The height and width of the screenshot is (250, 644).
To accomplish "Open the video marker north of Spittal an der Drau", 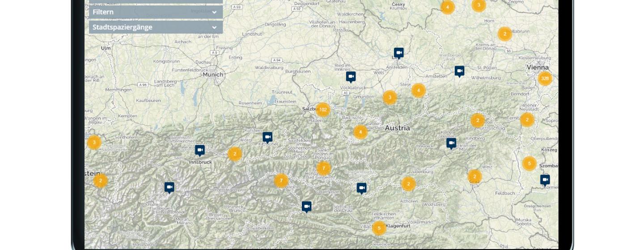I will pos(362,188).
